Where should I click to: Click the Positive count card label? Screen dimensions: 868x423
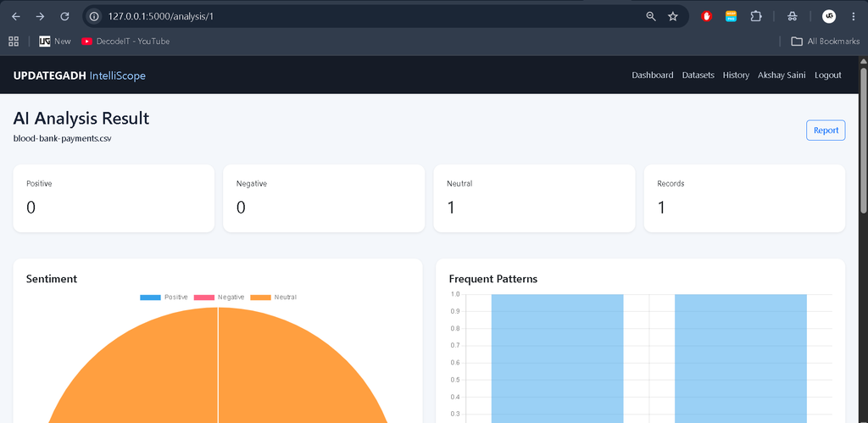tap(39, 184)
